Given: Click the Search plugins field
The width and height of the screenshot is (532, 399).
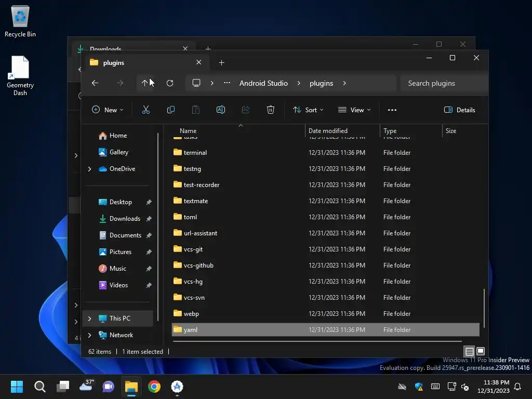Looking at the screenshot, I should click(x=444, y=83).
